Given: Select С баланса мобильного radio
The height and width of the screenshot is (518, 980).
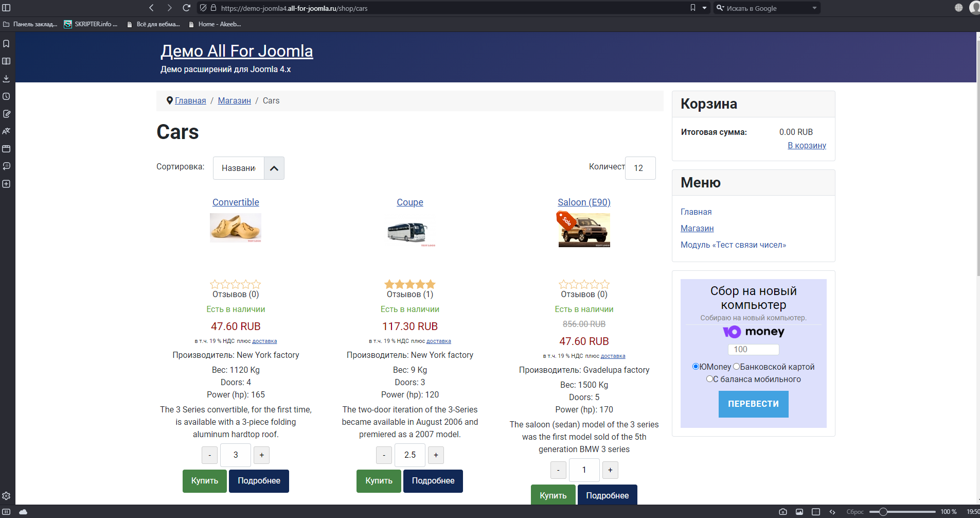Looking at the screenshot, I should (709, 379).
